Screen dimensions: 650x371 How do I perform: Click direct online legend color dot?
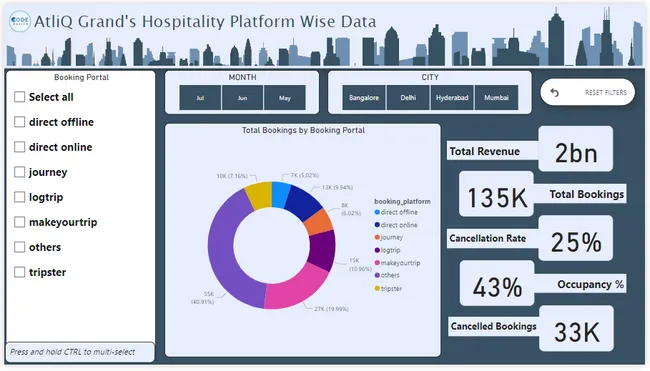pos(377,225)
